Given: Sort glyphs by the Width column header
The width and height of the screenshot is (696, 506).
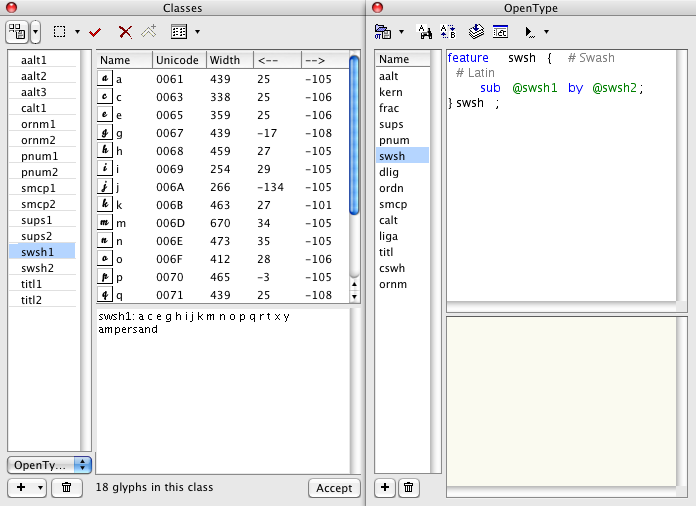Looking at the screenshot, I should click(229, 60).
